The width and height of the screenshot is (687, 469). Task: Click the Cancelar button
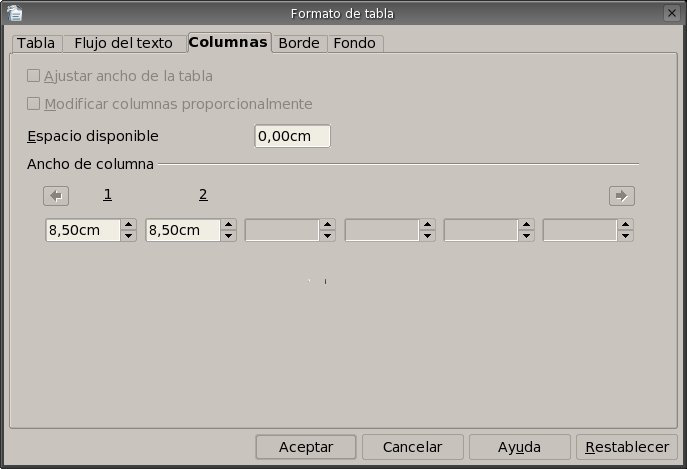pos(412,447)
